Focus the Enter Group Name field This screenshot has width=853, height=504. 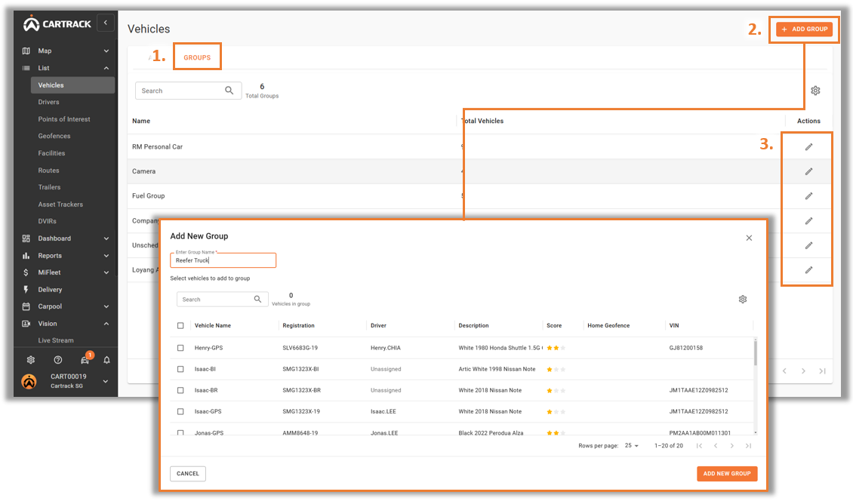point(223,260)
